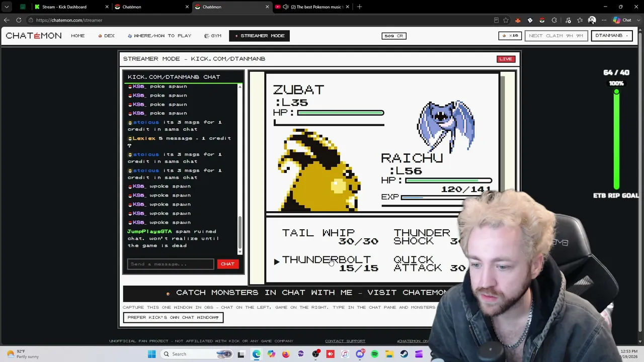Open Steam from the taskbar
The height and width of the screenshot is (362, 644).
click(x=404, y=354)
